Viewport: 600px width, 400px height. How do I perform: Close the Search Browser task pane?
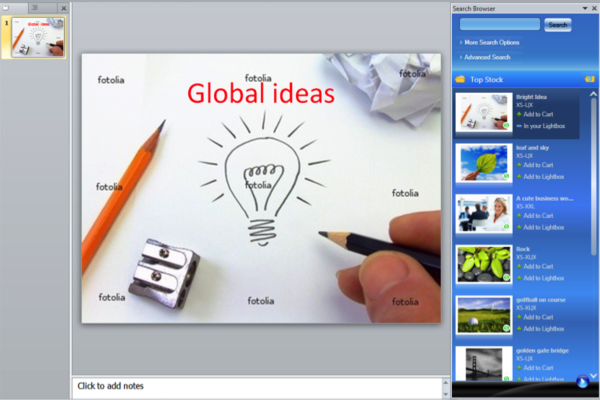(x=594, y=8)
